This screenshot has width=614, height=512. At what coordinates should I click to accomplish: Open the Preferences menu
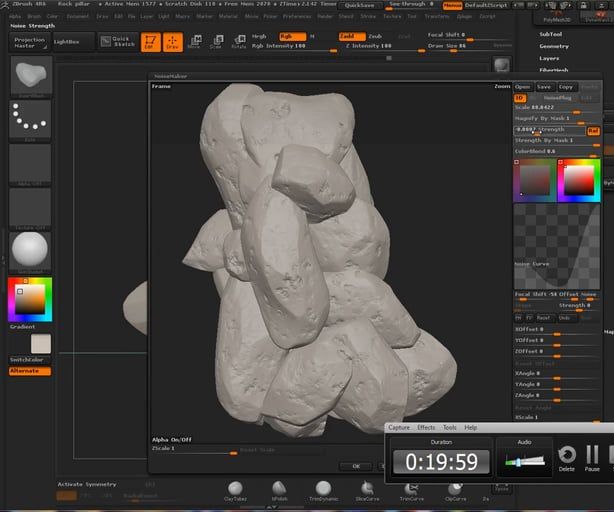297,16
